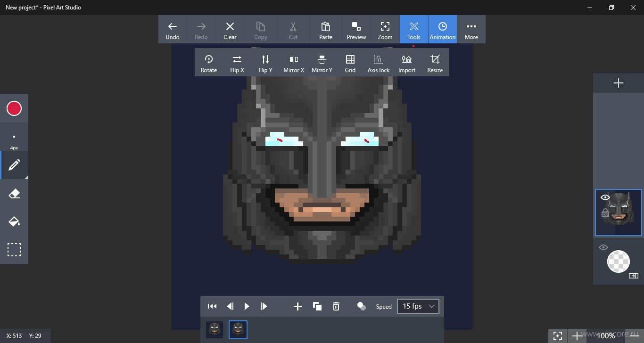
Task: Select the Batman mask layer thumbnail
Action: click(x=619, y=212)
